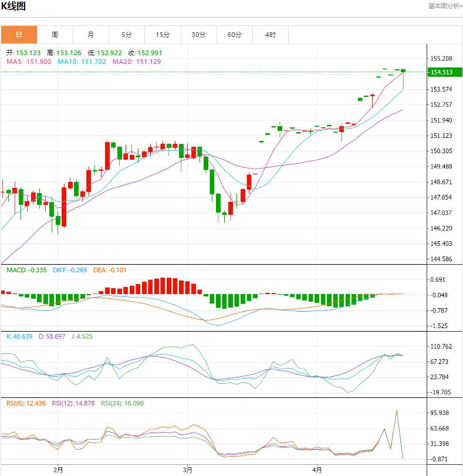Click the 2月 date axis marker
463x476 pixels.
[x=58, y=470]
